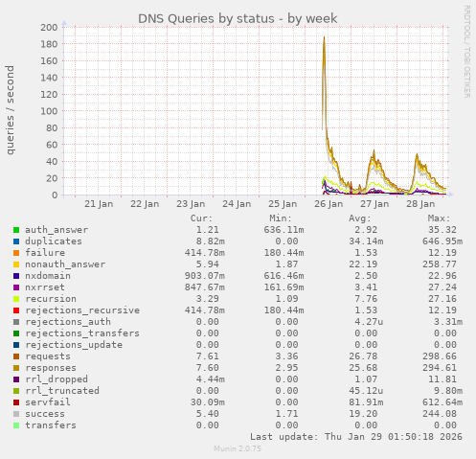The height and width of the screenshot is (459, 476).
Task: Click the gray rejections_auth legend swatch
Action: (16, 322)
